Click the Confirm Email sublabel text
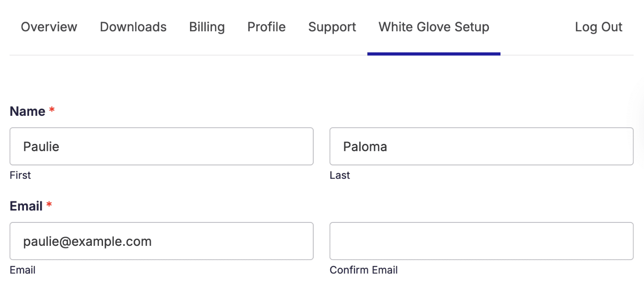The width and height of the screenshot is (644, 295). pos(363,270)
